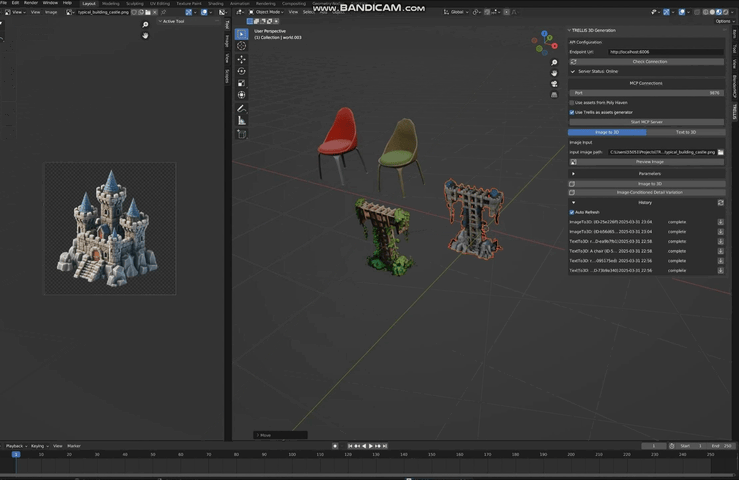Viewport: 739px width, 480px height.
Task: Toggle viewport overlays in 3D viewport header
Action: [x=682, y=12]
